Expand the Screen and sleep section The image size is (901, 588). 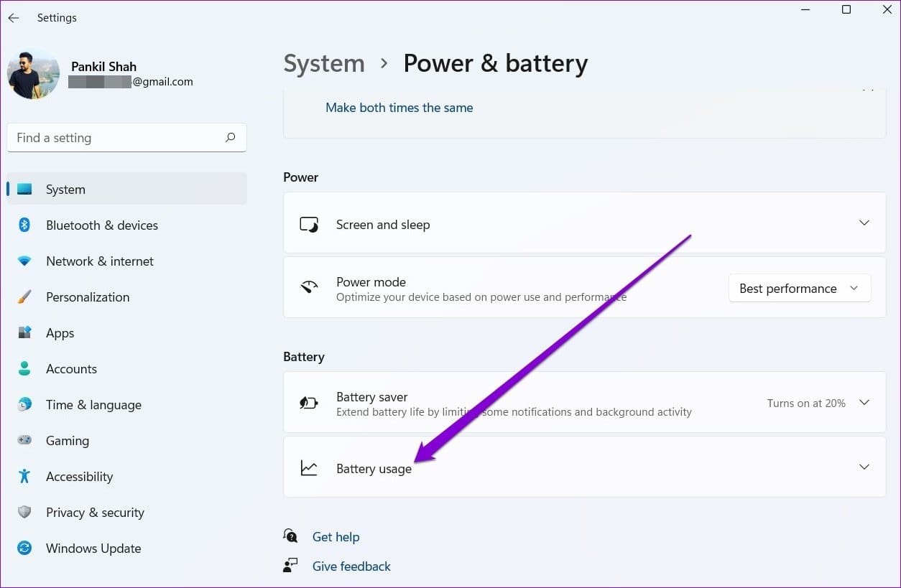pyautogui.click(x=864, y=223)
